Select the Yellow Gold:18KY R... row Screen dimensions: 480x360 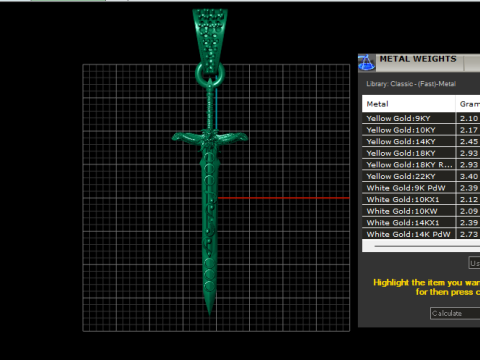pos(421,165)
